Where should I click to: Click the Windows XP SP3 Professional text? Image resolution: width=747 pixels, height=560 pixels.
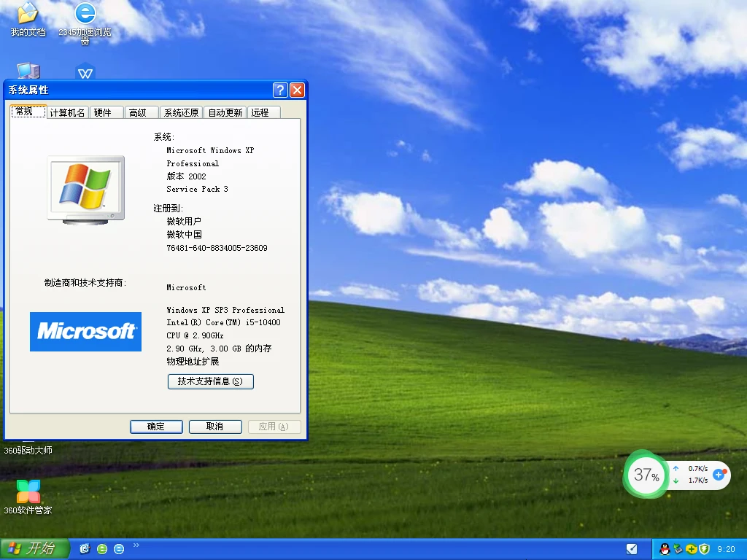point(225,310)
